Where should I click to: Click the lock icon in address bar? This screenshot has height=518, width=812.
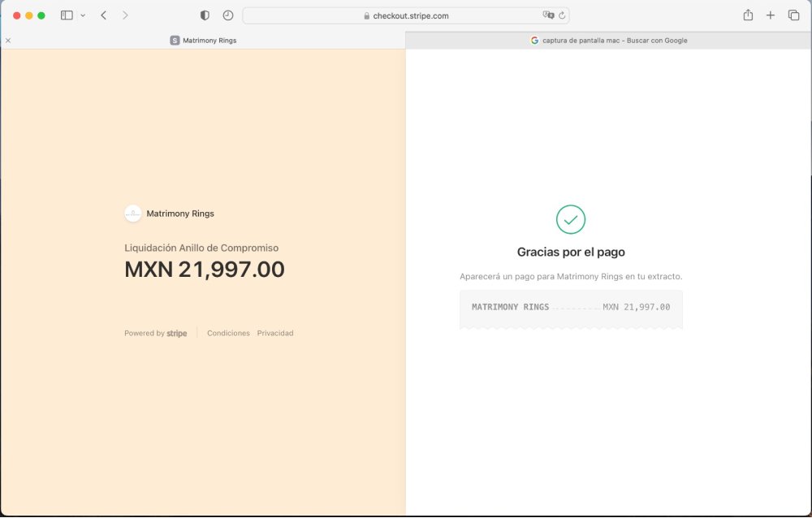tap(367, 15)
